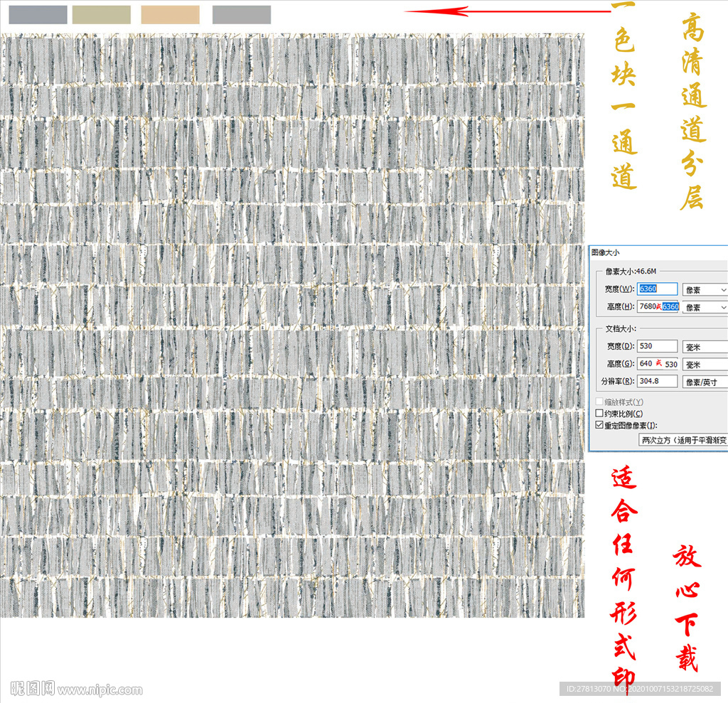Enable the 约束比例 (constrain proportions) checkbox
The height and width of the screenshot is (703, 728).
[x=599, y=414]
